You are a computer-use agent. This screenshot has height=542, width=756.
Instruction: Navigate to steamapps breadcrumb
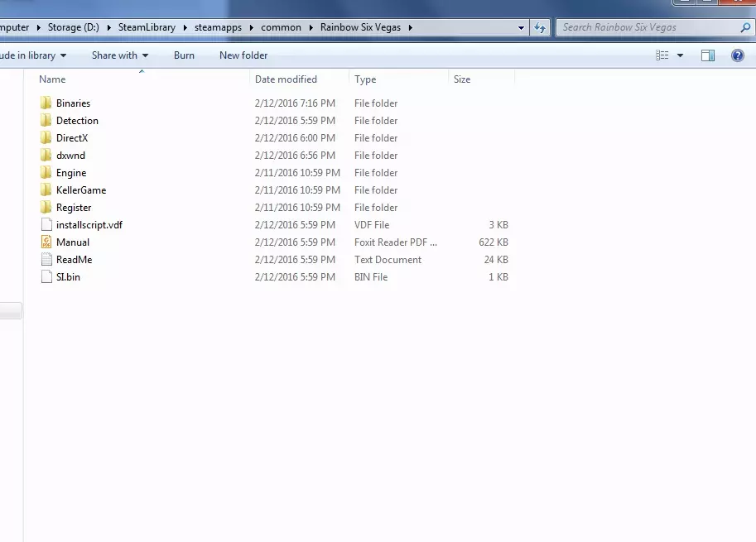point(218,27)
